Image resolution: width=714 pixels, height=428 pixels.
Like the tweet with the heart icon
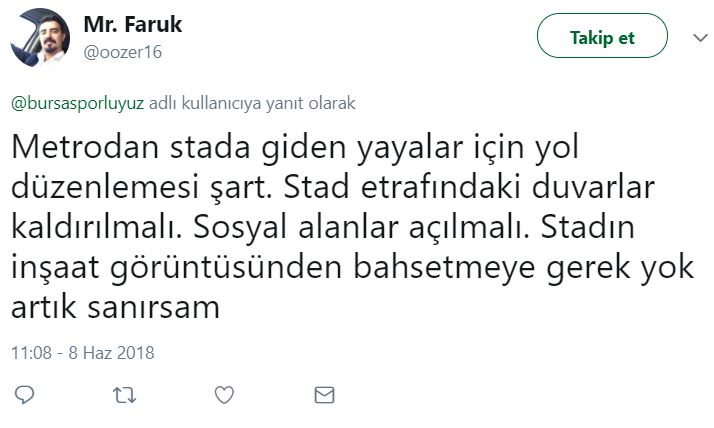point(225,395)
